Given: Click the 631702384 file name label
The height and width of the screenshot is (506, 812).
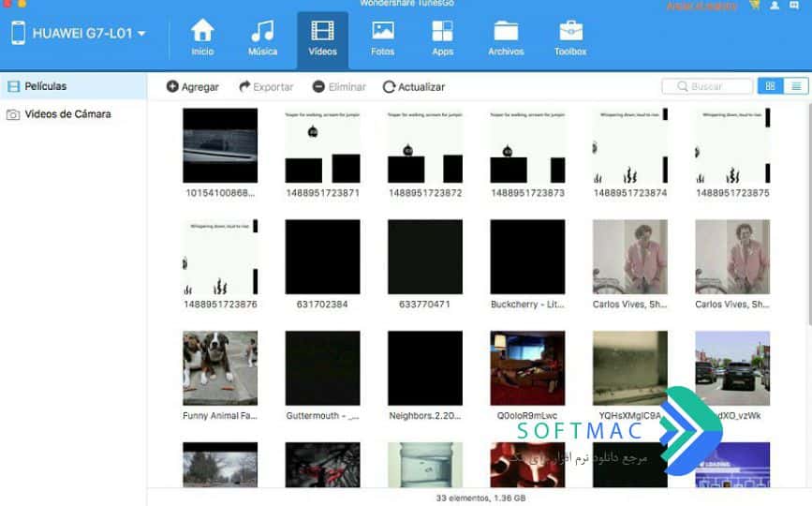Looking at the screenshot, I should [x=322, y=305].
